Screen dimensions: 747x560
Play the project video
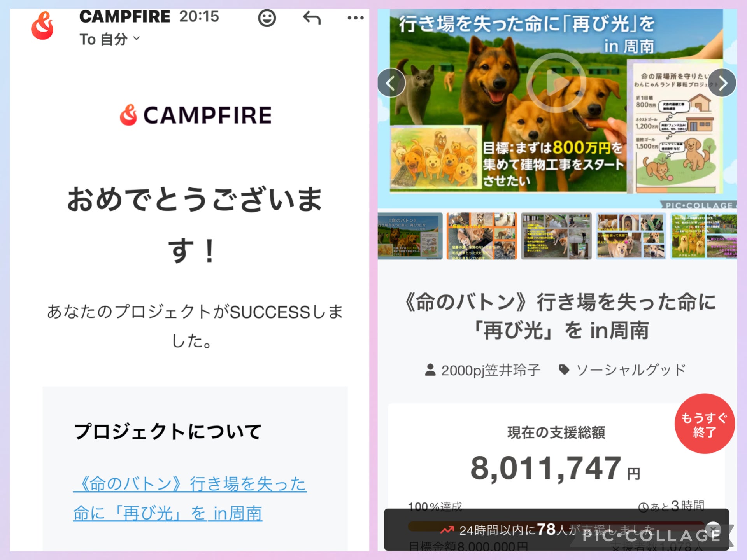pos(556,82)
